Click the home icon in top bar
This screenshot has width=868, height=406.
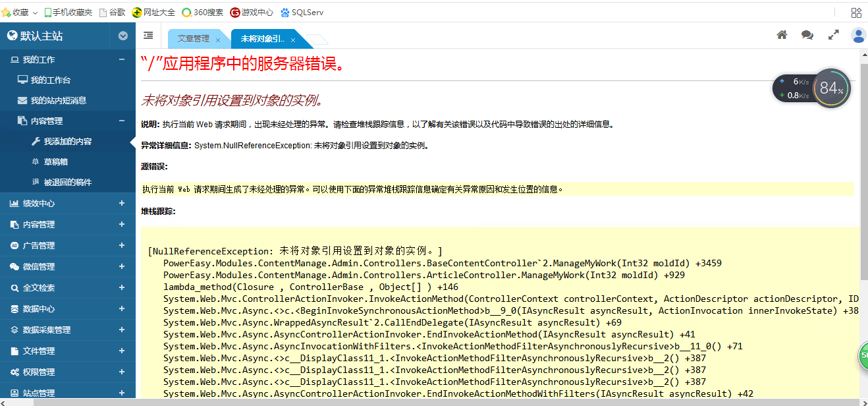click(782, 36)
